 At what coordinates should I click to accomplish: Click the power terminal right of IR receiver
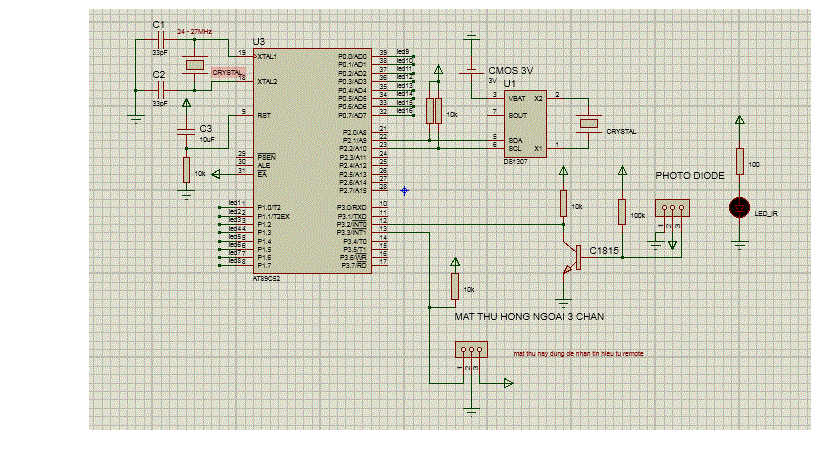click(508, 383)
